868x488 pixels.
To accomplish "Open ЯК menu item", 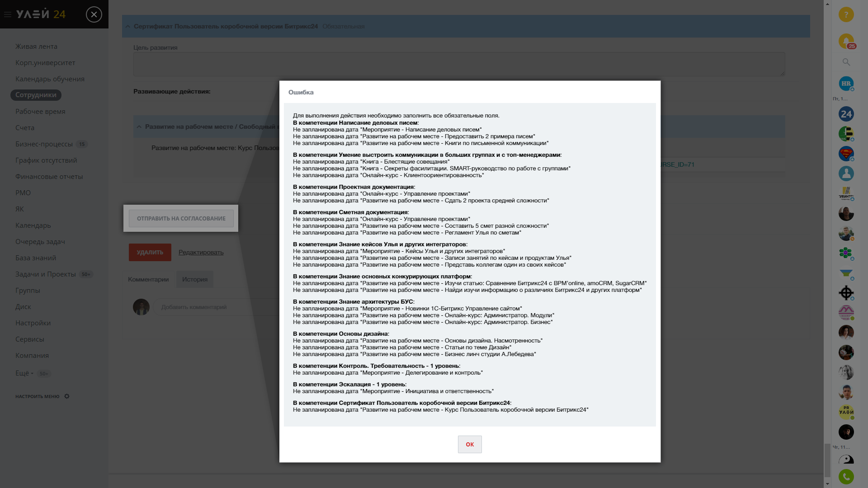I will [19, 209].
